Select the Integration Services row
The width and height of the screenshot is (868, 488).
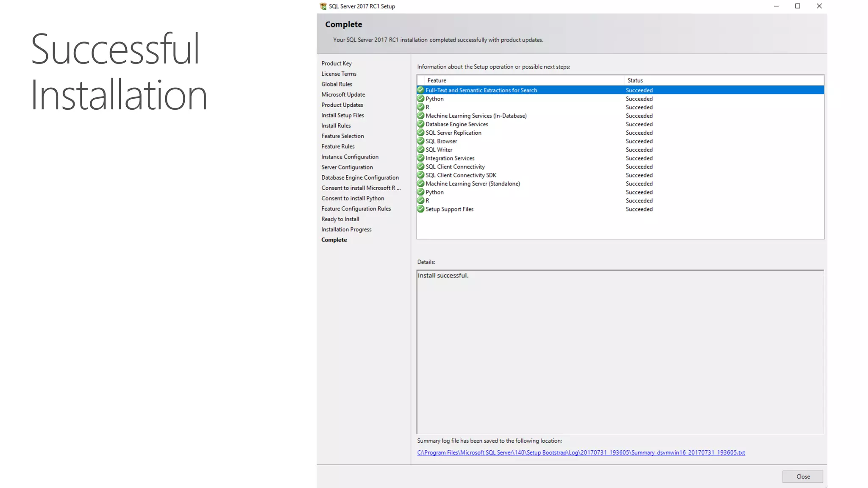tap(620, 158)
